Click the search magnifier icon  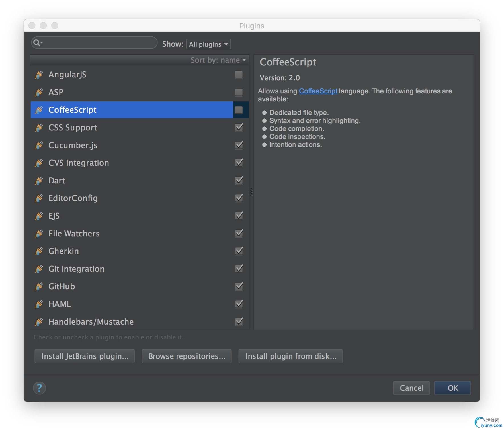(x=37, y=43)
